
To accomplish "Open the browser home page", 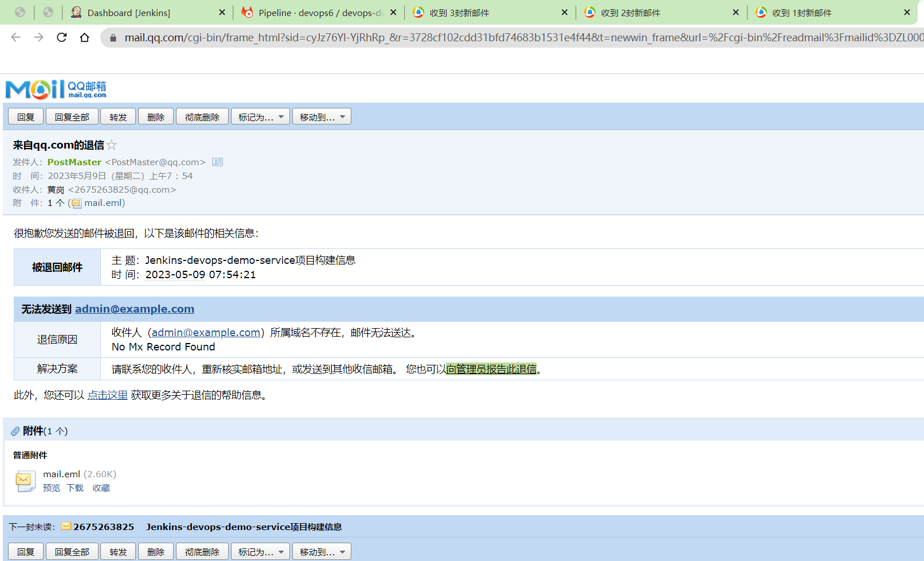I will pos(85,37).
